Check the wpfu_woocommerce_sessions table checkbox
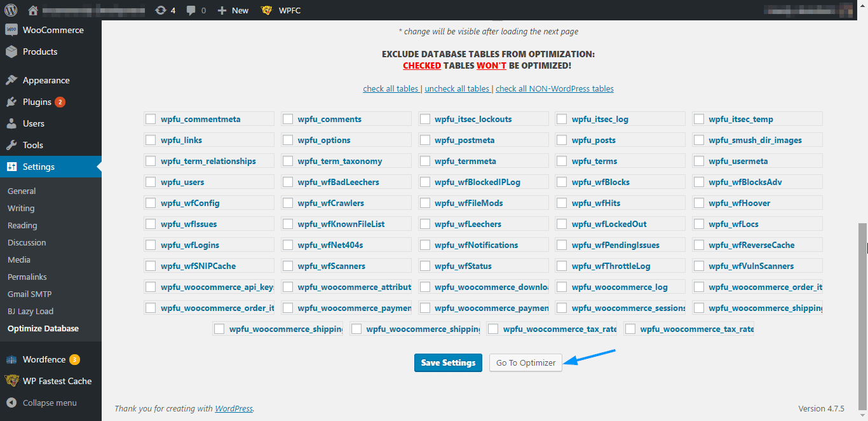Screen dimensions: 868x421 (562, 308)
